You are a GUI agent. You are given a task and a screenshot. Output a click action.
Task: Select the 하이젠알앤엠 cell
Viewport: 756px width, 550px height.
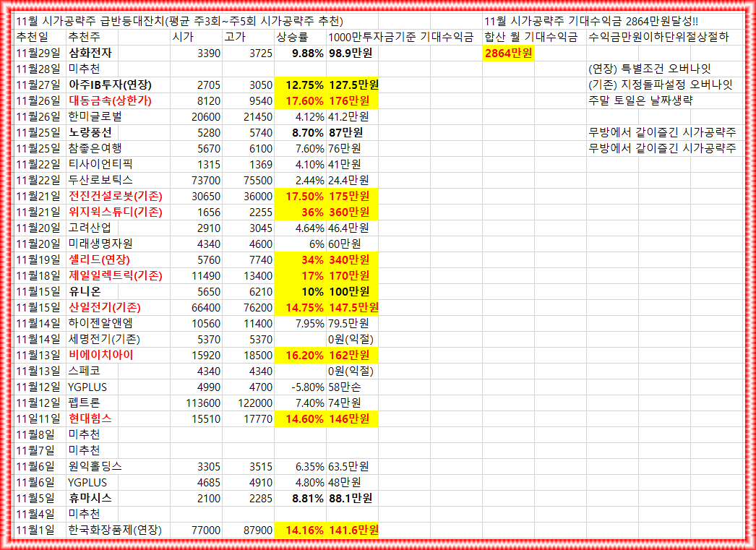coord(118,324)
